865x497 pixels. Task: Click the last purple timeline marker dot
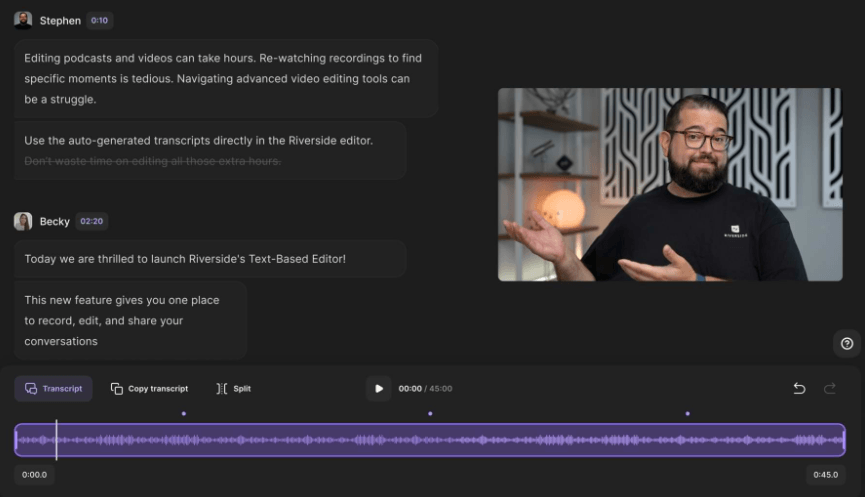[687, 414]
